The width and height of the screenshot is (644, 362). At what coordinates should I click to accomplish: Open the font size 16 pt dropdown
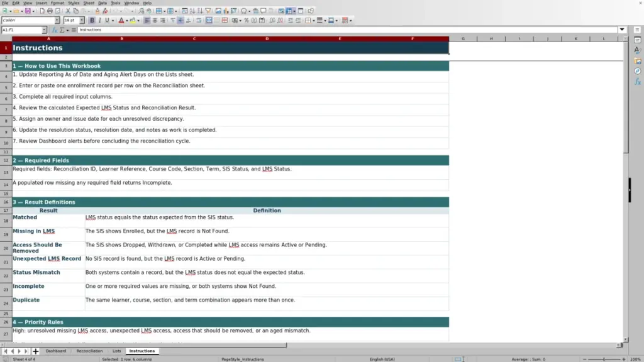click(82, 20)
